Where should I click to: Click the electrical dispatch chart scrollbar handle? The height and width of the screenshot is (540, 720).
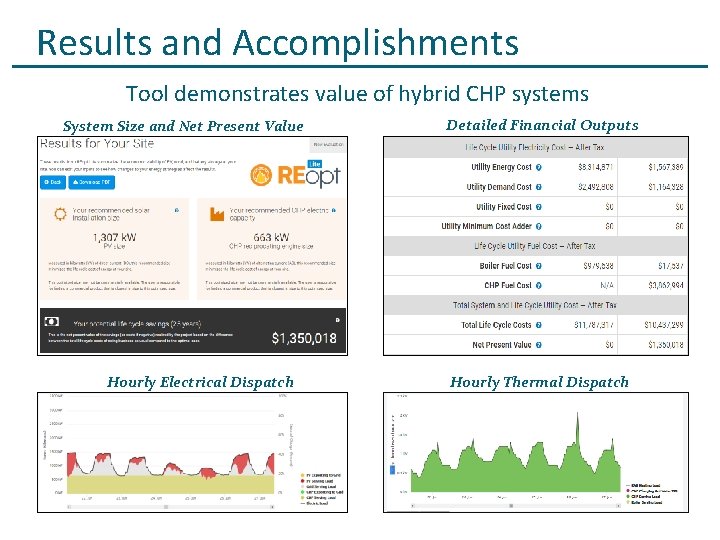(166, 507)
